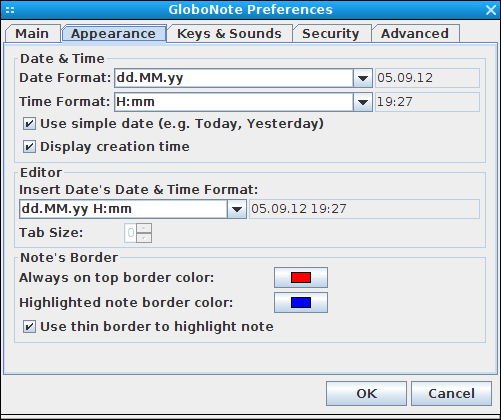This screenshot has height=420, width=501.
Task: Toggle Use simple date checkbox
Action: click(x=29, y=124)
